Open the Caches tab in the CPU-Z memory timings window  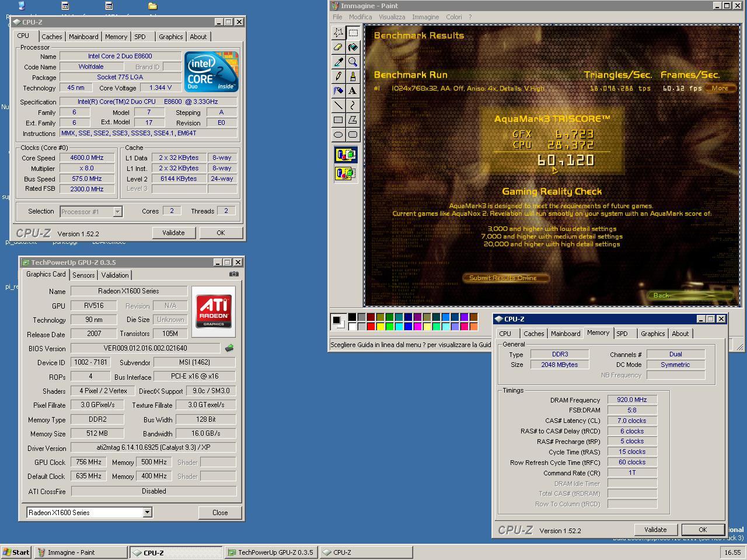[533, 334]
